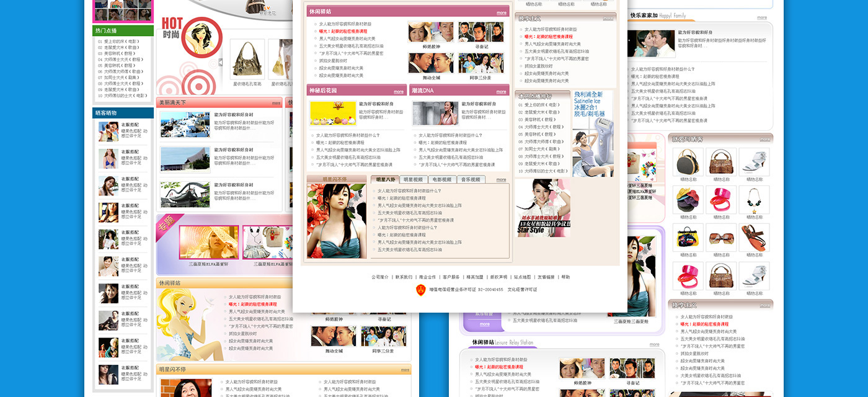Open the 友情链接 footer link
Viewport: 868px width, 397px height.
tap(546, 277)
